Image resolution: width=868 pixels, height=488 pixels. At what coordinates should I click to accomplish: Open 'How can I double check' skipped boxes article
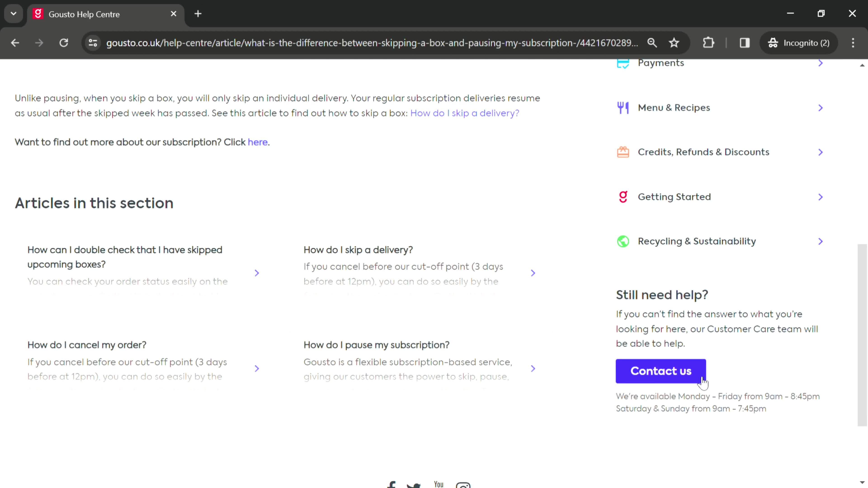pyautogui.click(x=143, y=273)
